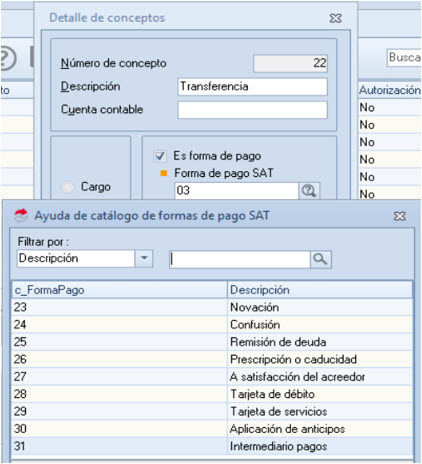Screen dimensions: 422x464
Task: Close the Ayuda de catálogo window
Action: (x=399, y=216)
